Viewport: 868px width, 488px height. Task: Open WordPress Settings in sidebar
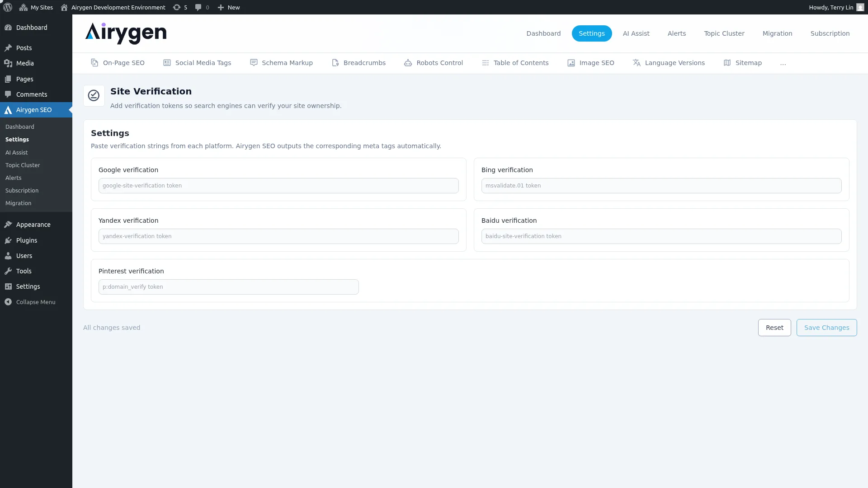[36, 286]
